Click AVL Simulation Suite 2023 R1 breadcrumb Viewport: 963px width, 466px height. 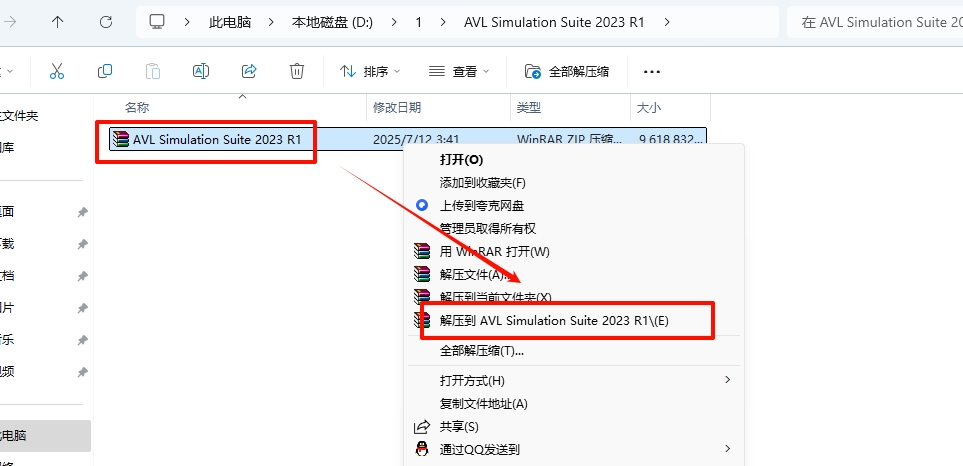pos(554,22)
